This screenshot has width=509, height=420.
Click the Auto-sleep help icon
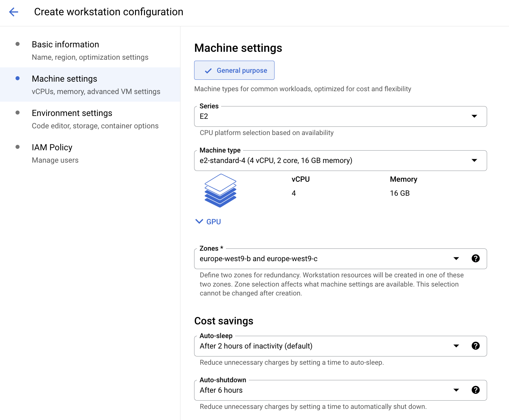[475, 346]
